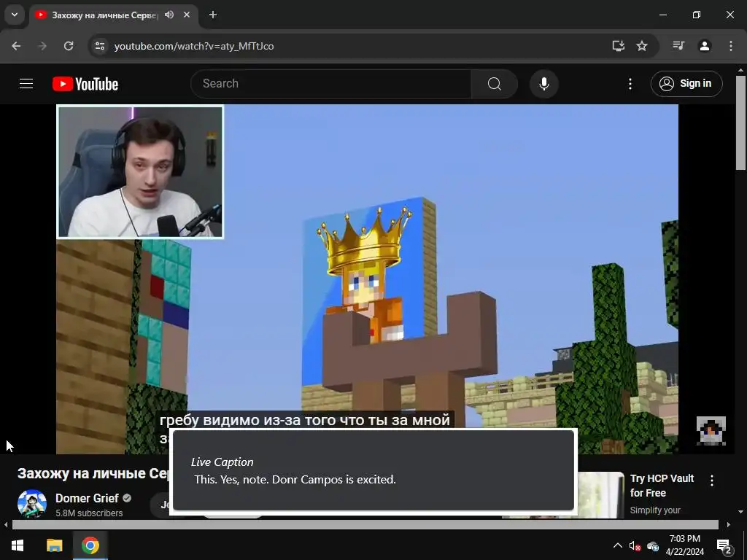This screenshot has height=560, width=747.
Task: Mute the tab using its speaker icon
Action: coord(169,15)
